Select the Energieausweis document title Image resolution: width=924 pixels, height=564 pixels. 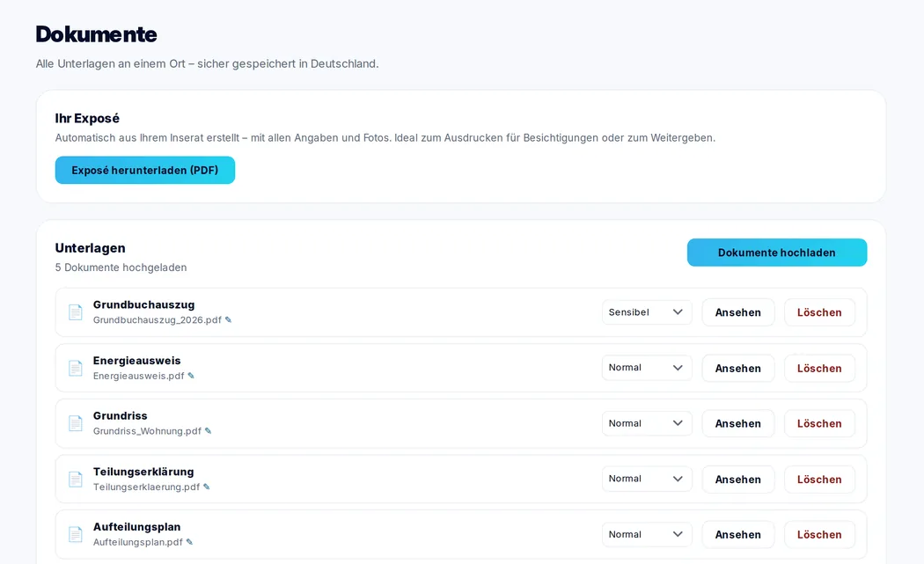click(x=136, y=361)
